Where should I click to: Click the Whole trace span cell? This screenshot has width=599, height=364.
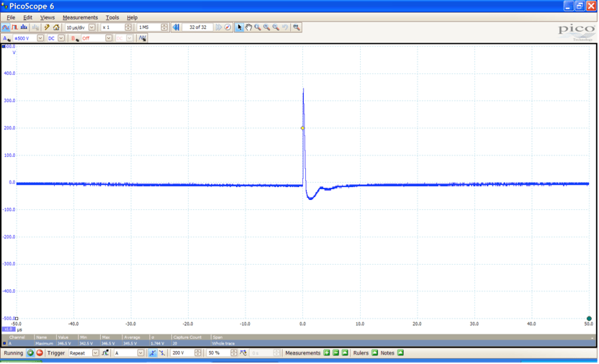tap(223, 344)
